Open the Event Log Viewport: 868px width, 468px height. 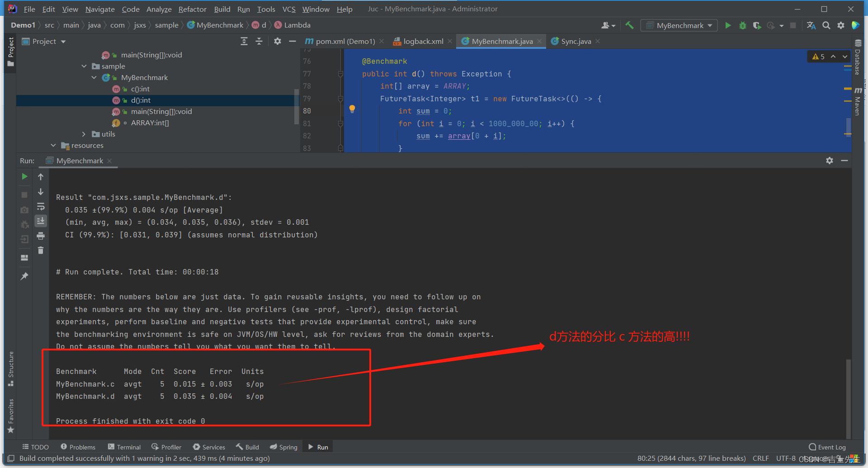click(x=827, y=447)
